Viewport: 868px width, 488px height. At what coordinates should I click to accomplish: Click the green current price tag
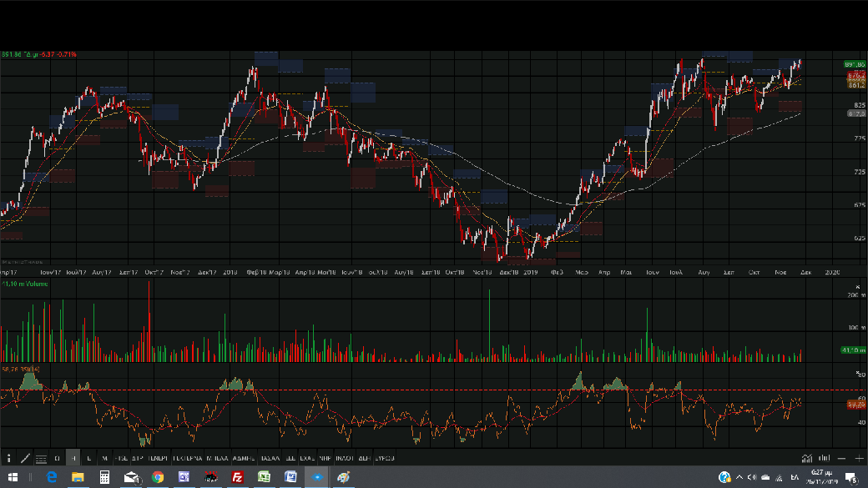point(854,64)
